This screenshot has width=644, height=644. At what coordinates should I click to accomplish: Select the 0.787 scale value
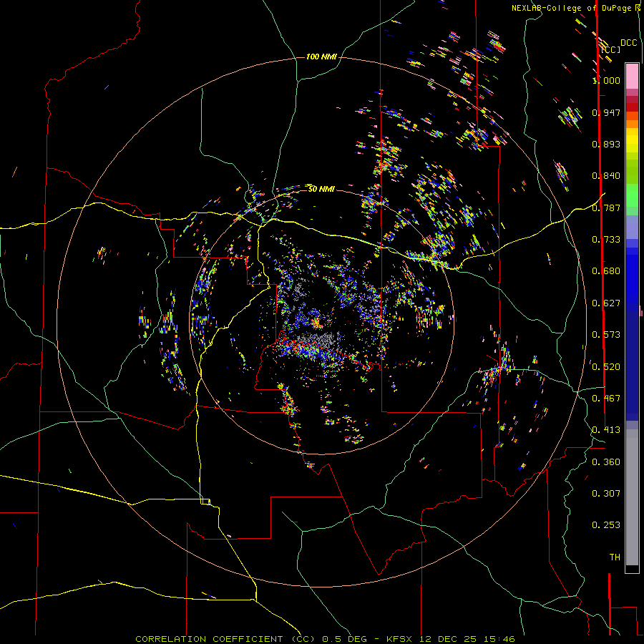pos(606,208)
